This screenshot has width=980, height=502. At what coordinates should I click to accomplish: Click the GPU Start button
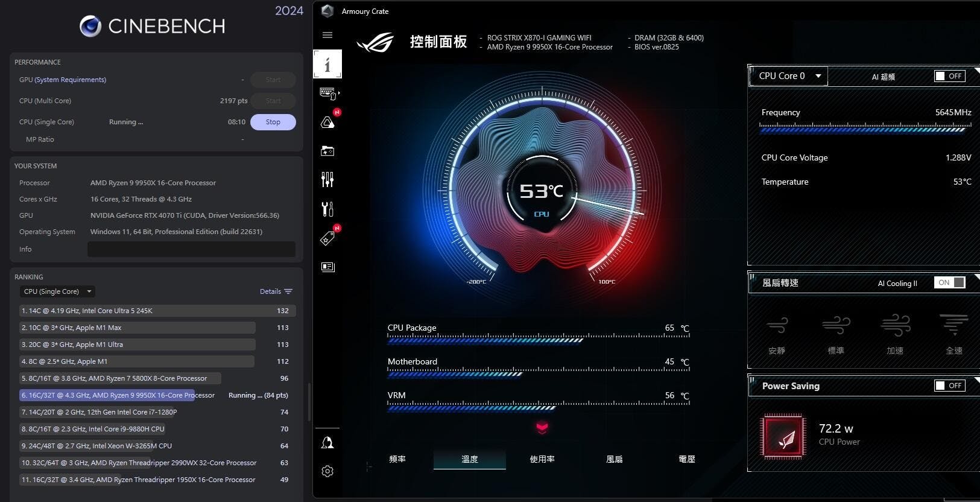[x=273, y=80]
